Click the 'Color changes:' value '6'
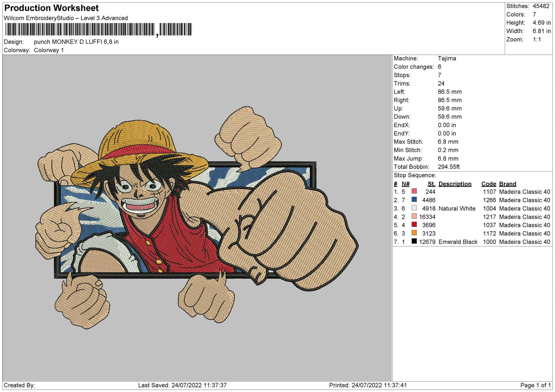555x392 pixels. point(440,67)
